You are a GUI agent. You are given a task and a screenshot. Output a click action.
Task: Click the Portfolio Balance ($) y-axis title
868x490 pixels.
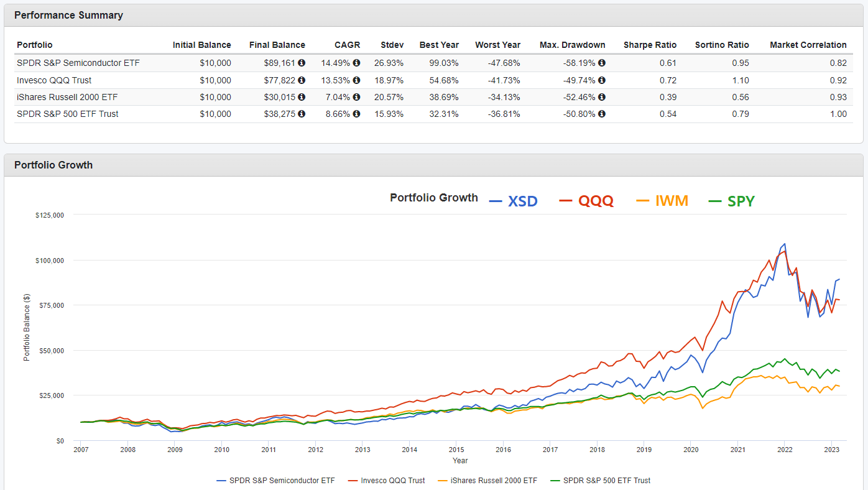coord(27,328)
